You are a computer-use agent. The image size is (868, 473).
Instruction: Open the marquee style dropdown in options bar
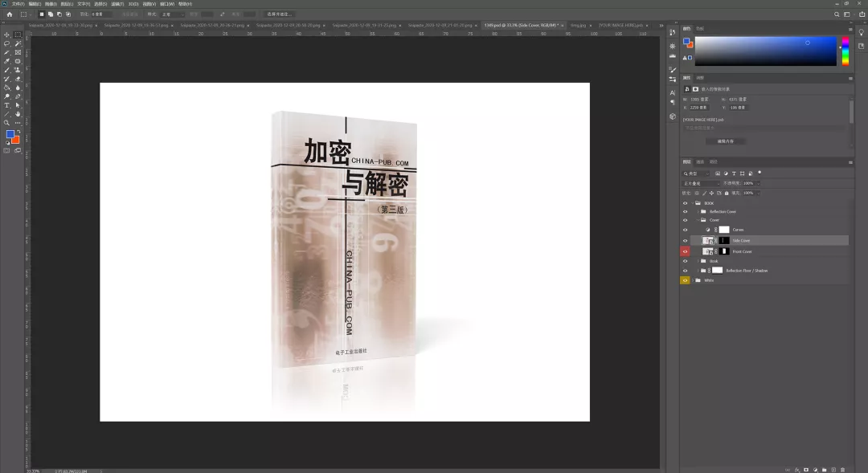click(173, 14)
